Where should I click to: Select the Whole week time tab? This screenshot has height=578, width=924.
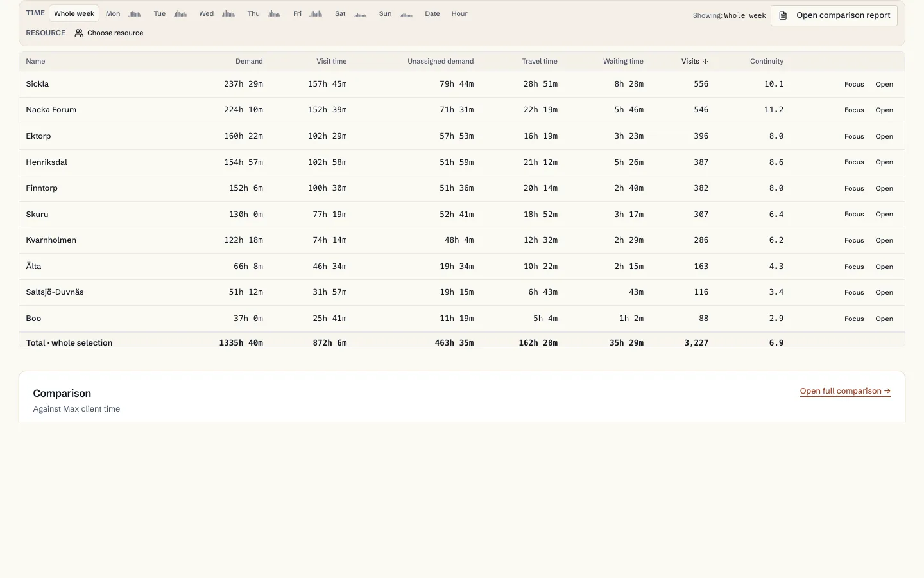coord(74,13)
